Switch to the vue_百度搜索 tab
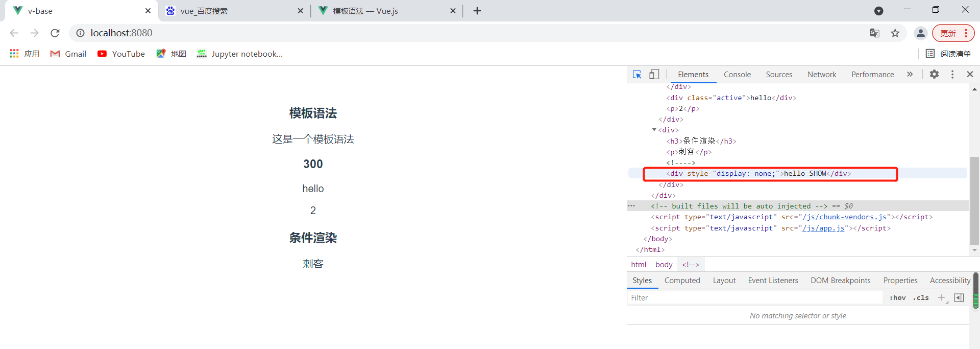The width and height of the screenshot is (980, 349). tap(235, 11)
